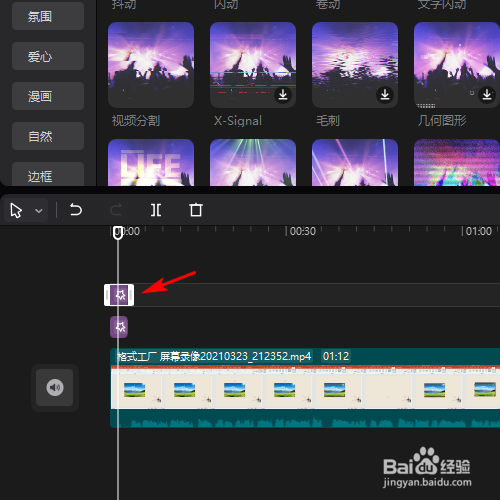Choose the 几何图形 effect thumbnail

point(457,65)
